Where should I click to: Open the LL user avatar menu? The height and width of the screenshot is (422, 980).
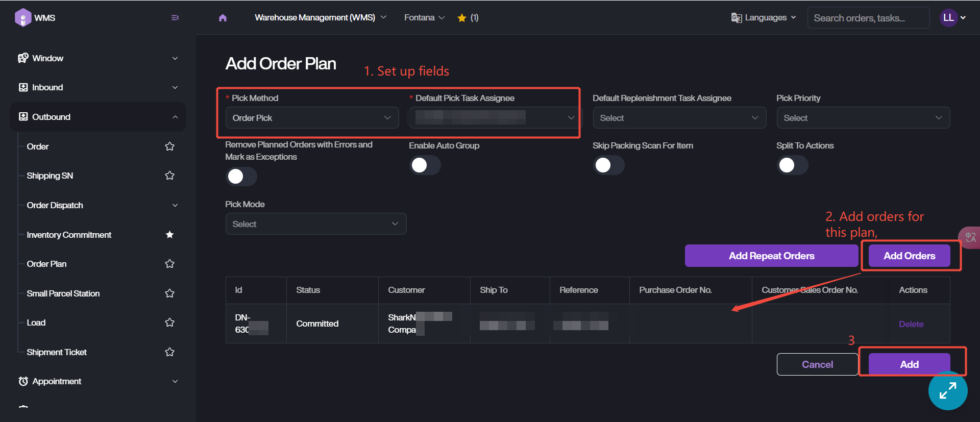tap(948, 17)
